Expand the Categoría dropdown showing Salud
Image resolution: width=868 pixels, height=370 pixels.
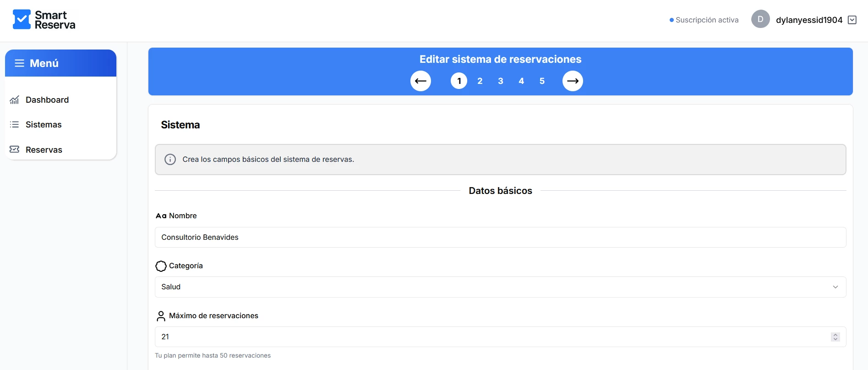[x=500, y=287]
